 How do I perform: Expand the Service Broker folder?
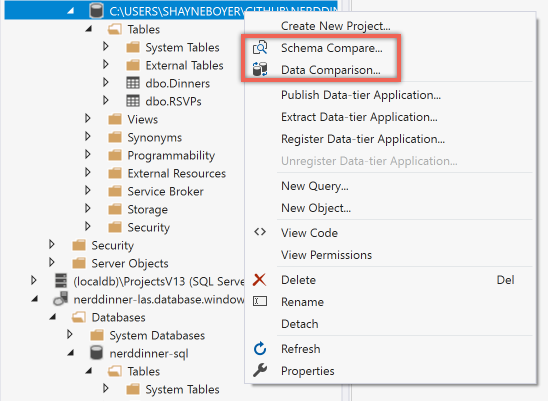click(88, 191)
